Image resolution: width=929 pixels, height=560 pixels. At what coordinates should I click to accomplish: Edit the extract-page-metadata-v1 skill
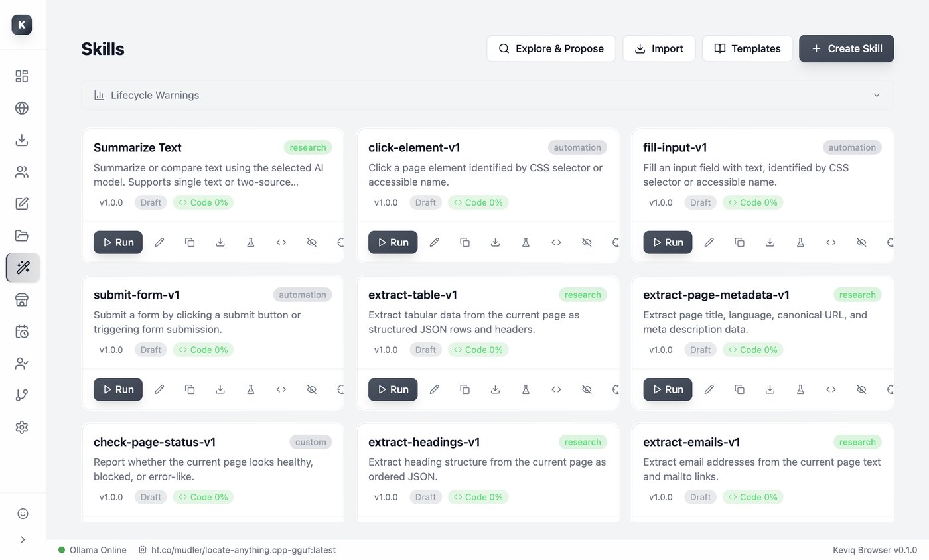(x=709, y=389)
